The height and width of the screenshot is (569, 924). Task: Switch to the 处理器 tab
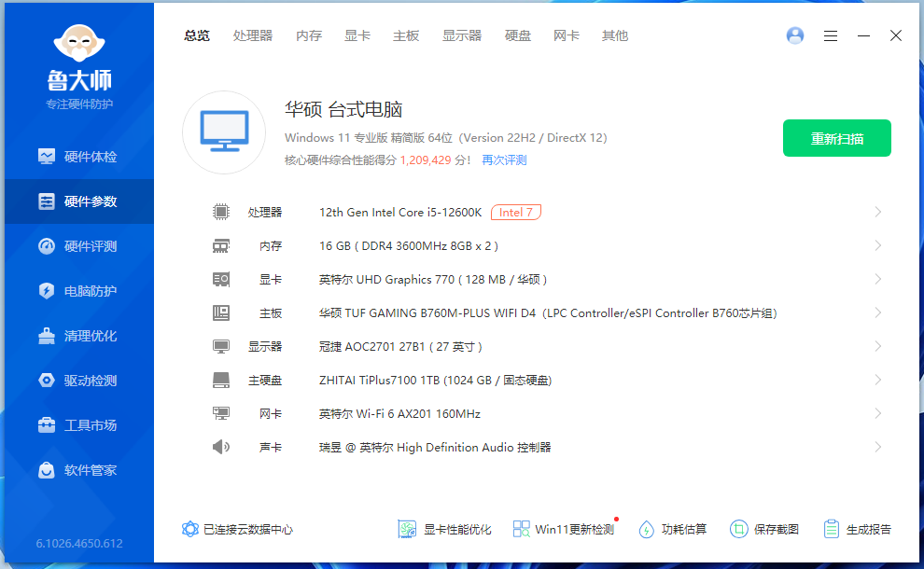pos(253,36)
